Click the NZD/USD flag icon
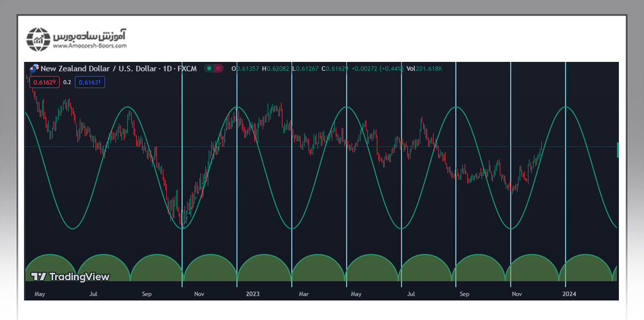Screen dimensions: 644x320 click(x=34, y=69)
